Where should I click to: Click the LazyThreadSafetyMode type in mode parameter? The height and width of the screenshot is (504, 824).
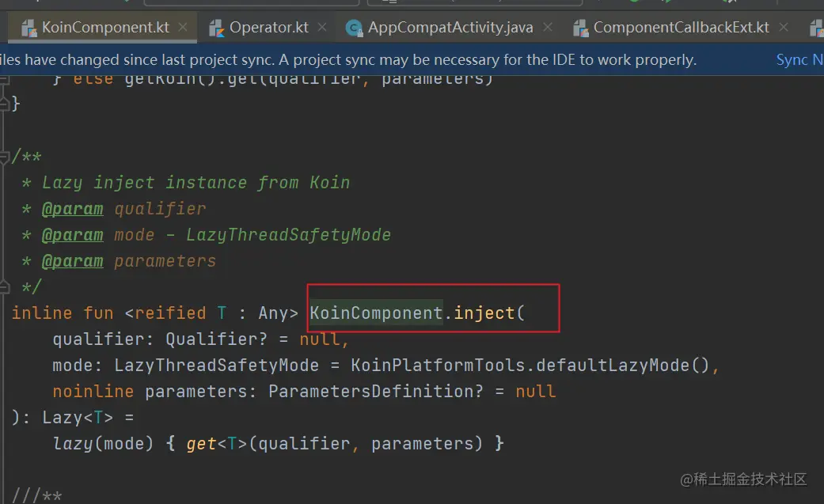217,366
